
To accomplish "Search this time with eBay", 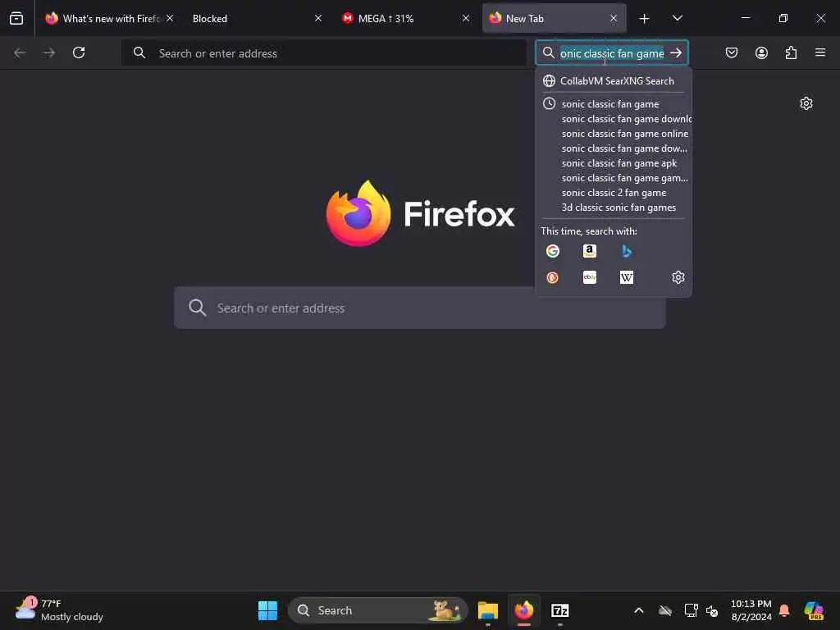I will [590, 277].
